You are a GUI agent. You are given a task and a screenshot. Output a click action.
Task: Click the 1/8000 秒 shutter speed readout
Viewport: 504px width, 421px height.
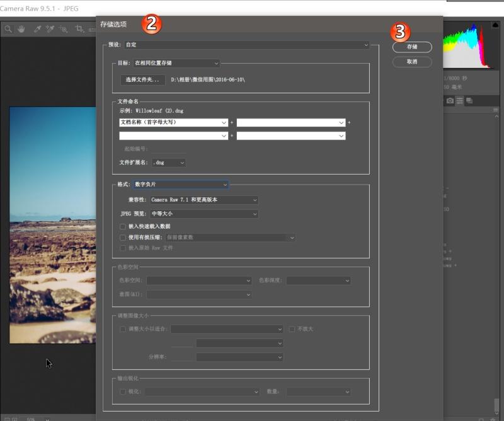[x=455, y=78]
